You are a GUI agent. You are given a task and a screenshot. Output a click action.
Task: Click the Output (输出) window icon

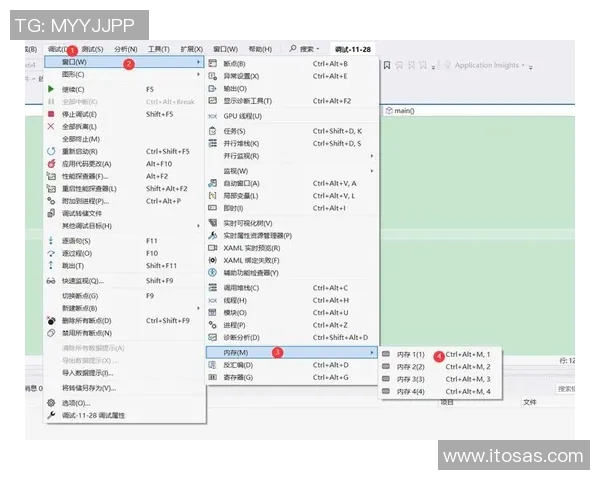point(212,88)
